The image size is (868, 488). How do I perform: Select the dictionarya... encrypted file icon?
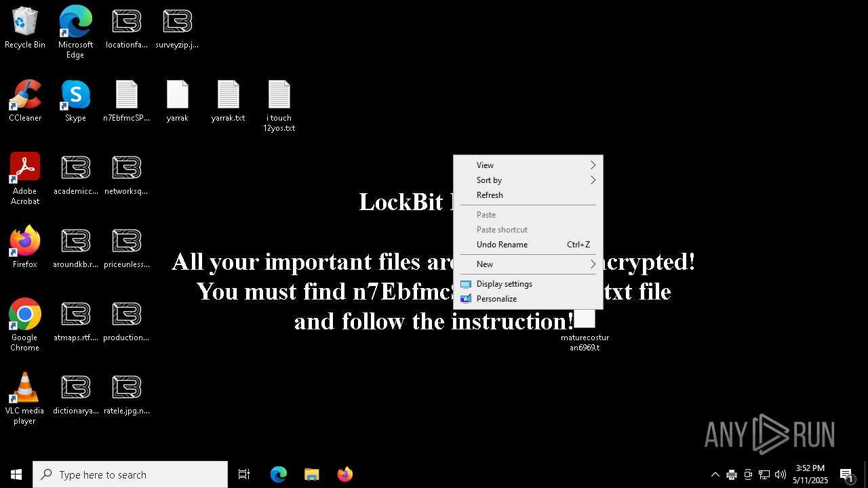pos(75,394)
